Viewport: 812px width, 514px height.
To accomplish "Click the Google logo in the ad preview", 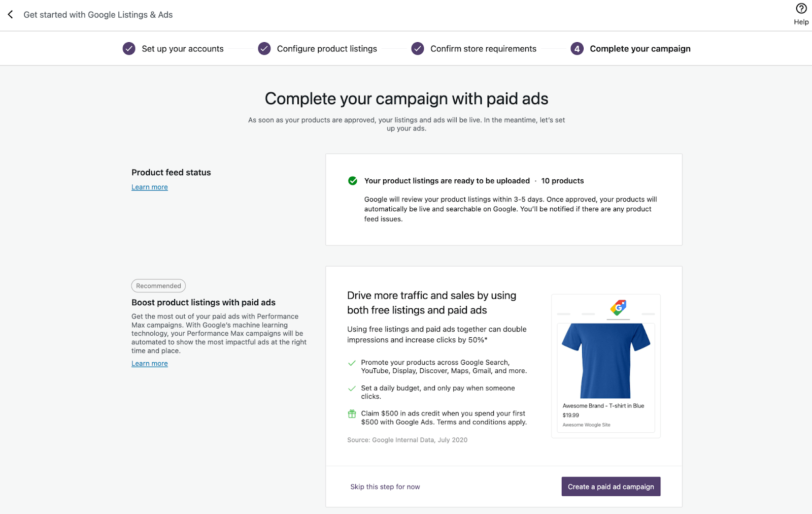I will (618, 308).
